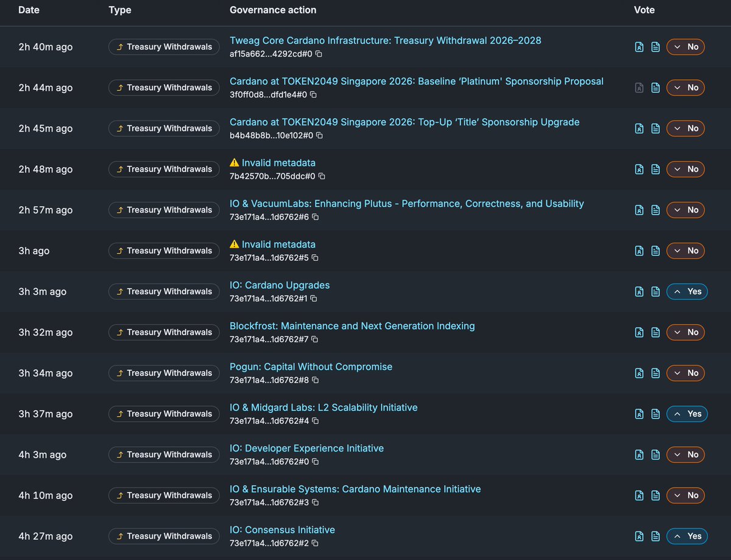Copy the 73e171a4...1d6762#2 action ID

click(x=315, y=544)
